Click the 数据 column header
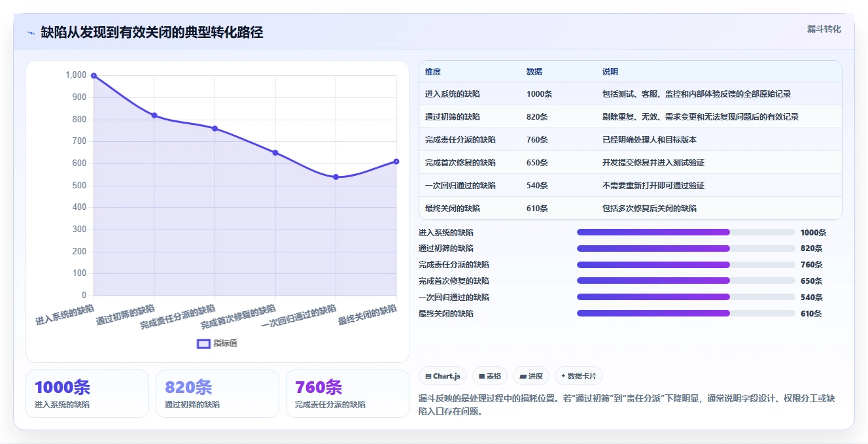 [534, 72]
